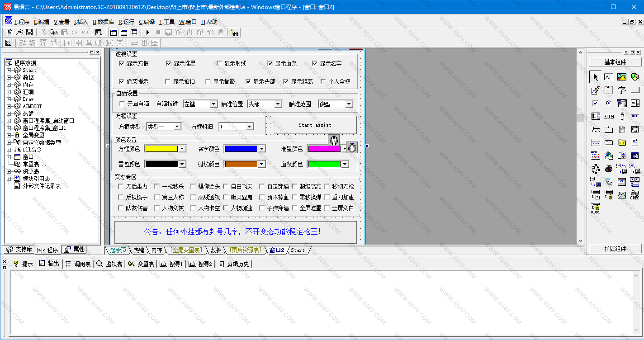Open the C.编译 menu
The width and height of the screenshot is (644, 340).
(x=147, y=22)
